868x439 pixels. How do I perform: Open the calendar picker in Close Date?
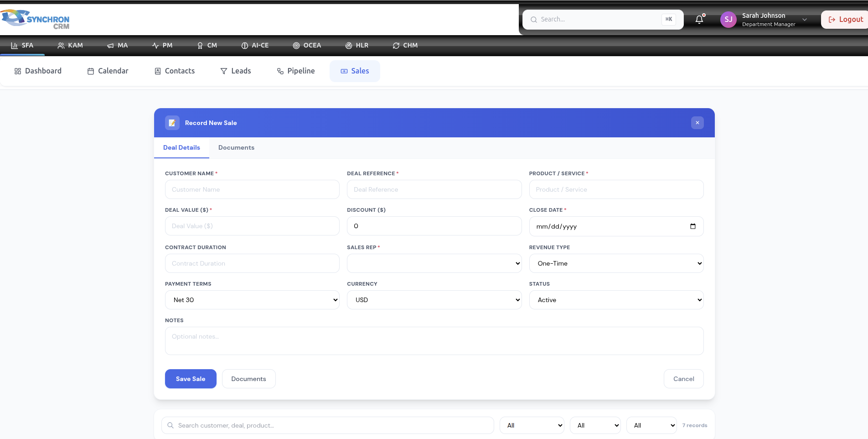pyautogui.click(x=692, y=226)
